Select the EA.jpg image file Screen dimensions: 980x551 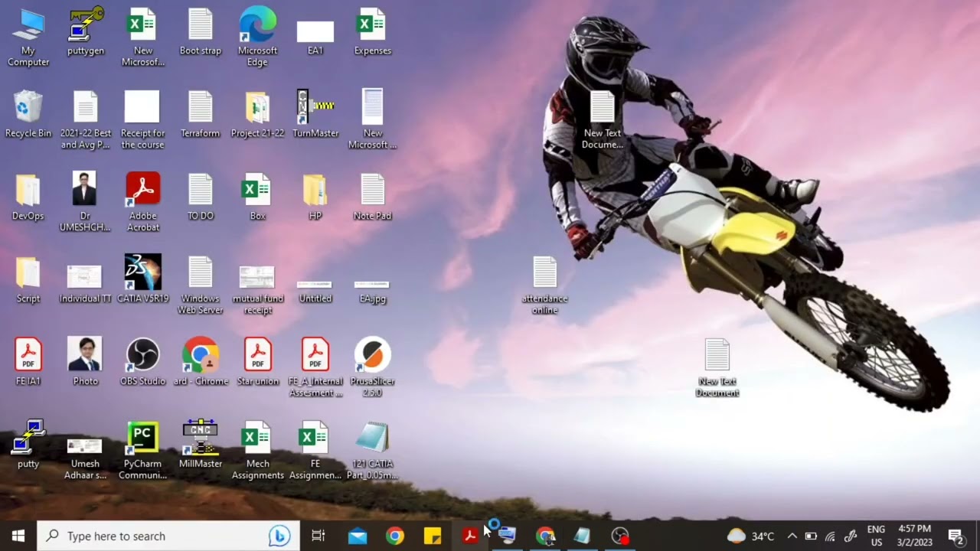click(373, 292)
